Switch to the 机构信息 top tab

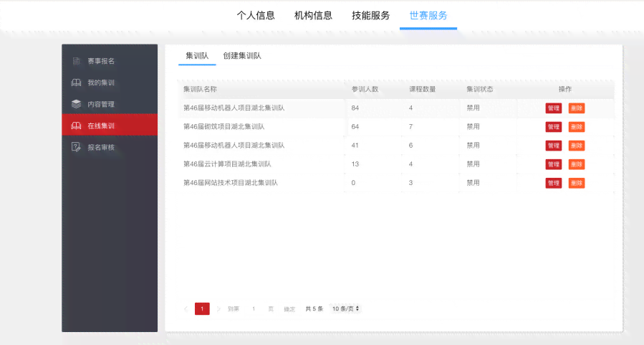pyautogui.click(x=313, y=16)
